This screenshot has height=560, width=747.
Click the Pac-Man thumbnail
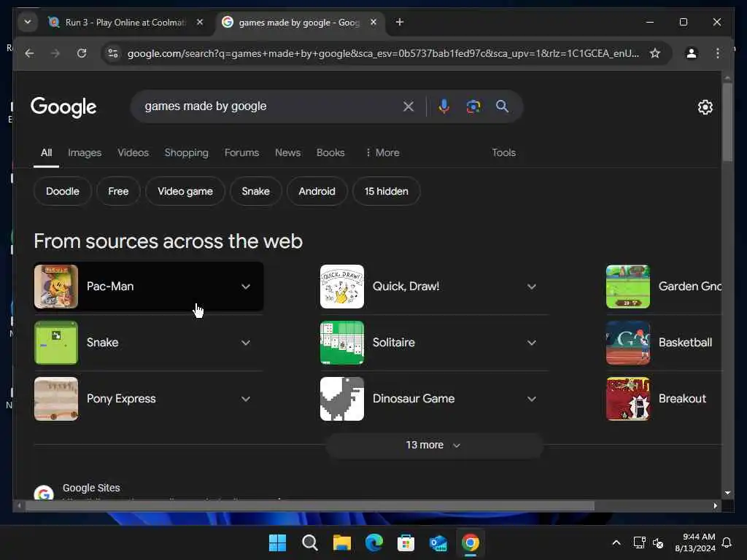(56, 287)
